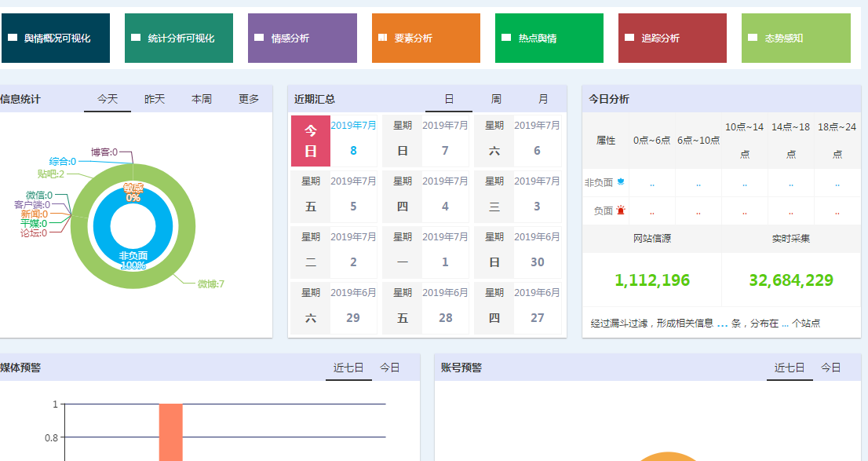
Task: Open the 热点舆情 tile
Action: (x=549, y=38)
